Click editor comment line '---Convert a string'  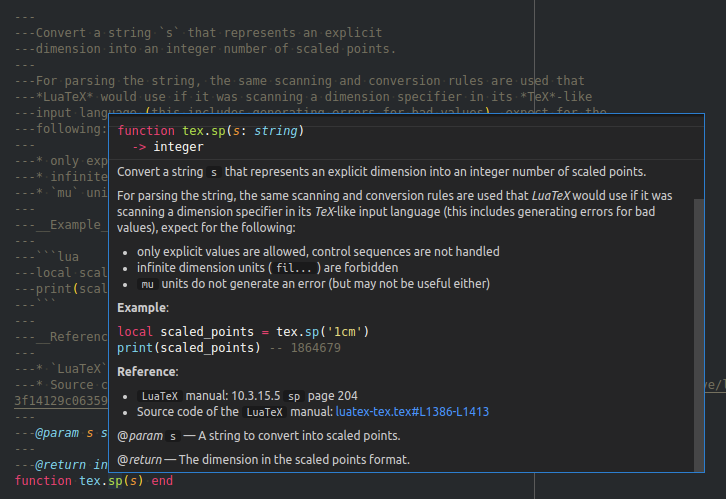click(x=198, y=33)
